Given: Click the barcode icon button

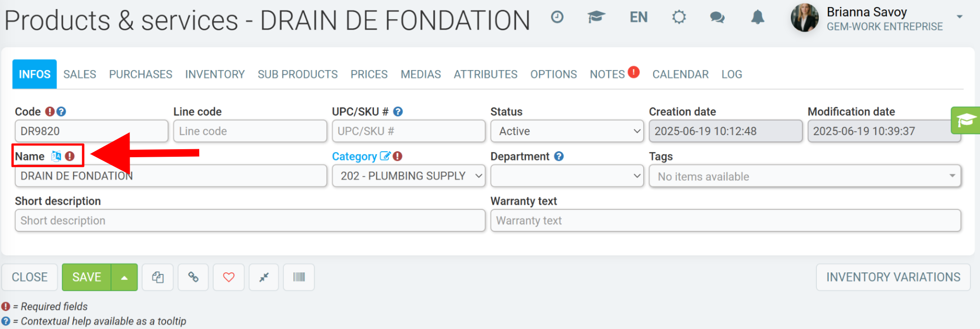Looking at the screenshot, I should (299, 277).
